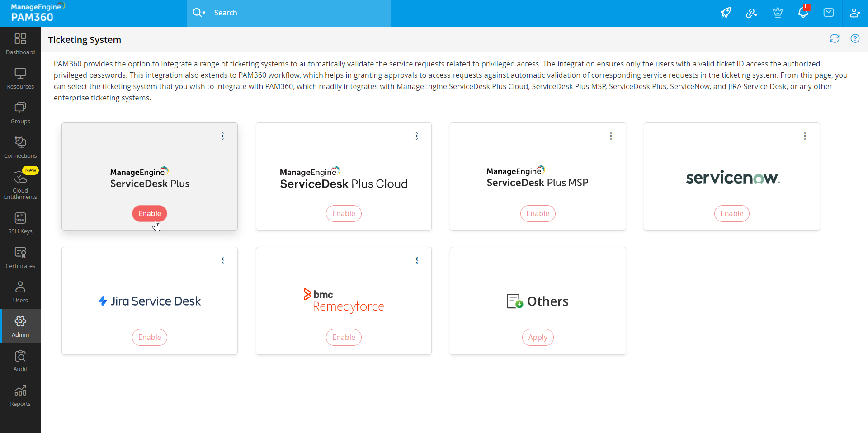Expand the search filter dropdown
The image size is (868, 433).
(x=199, y=13)
